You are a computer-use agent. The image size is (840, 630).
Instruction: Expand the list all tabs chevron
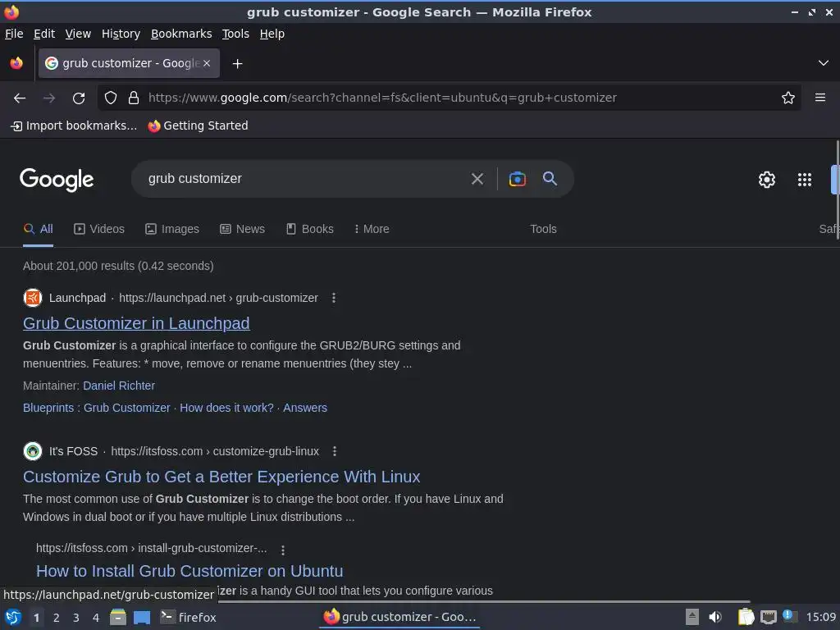[x=824, y=63]
